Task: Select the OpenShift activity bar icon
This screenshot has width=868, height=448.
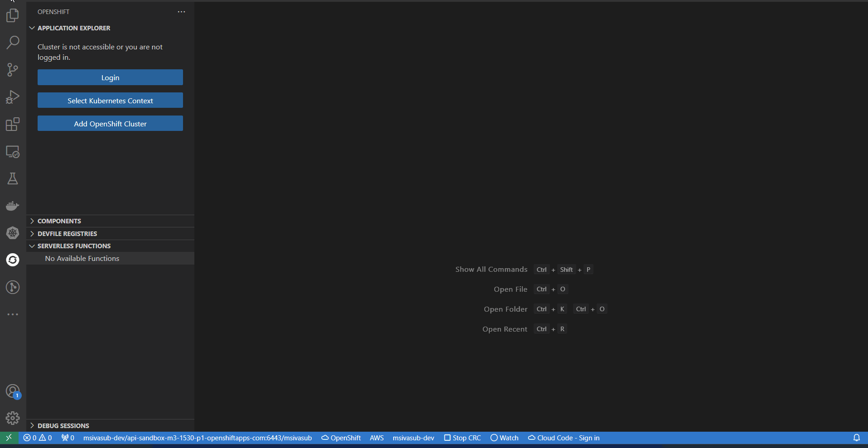Action: click(x=13, y=260)
